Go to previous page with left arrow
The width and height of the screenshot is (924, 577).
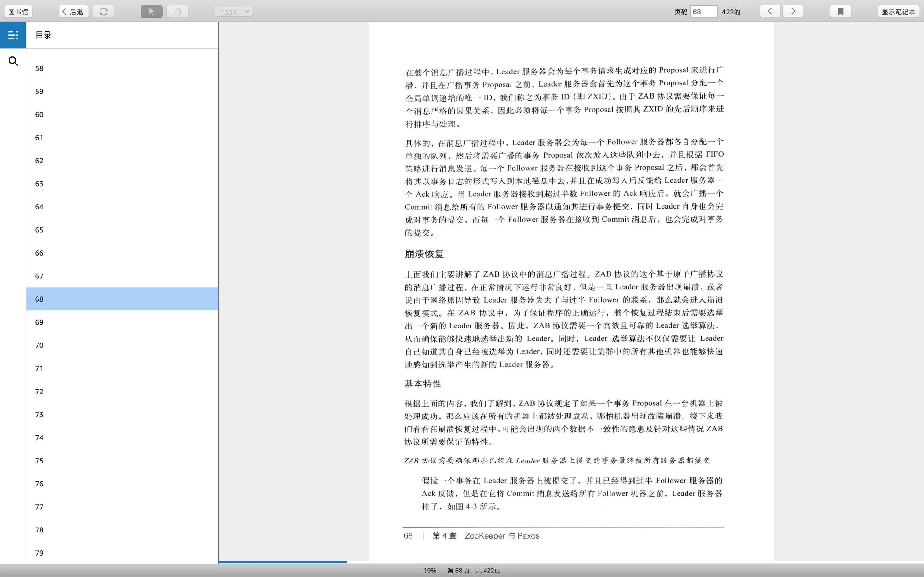point(770,11)
